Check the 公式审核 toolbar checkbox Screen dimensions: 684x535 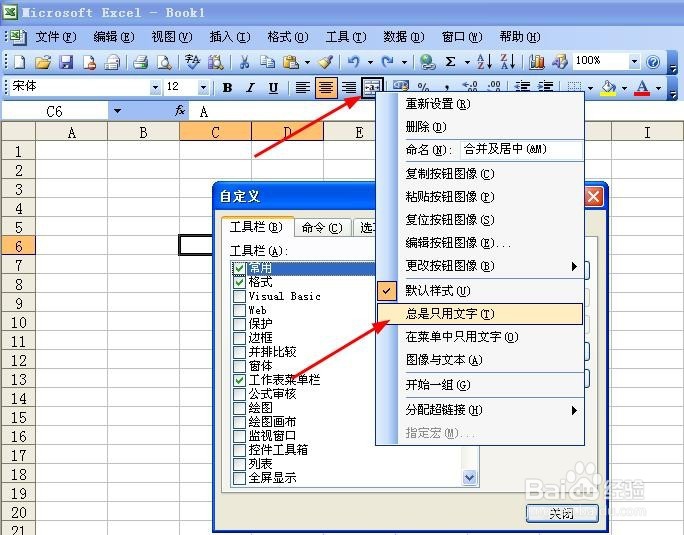(x=239, y=394)
